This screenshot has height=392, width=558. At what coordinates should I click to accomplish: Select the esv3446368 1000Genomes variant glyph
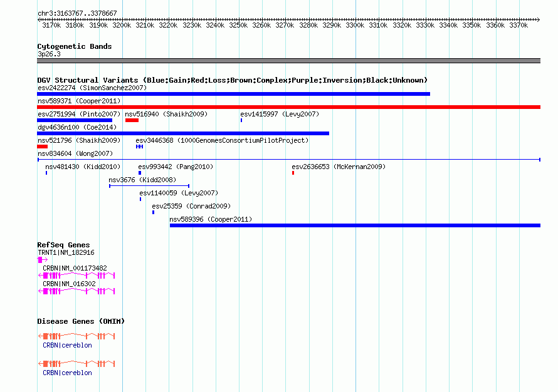pyautogui.click(x=139, y=147)
